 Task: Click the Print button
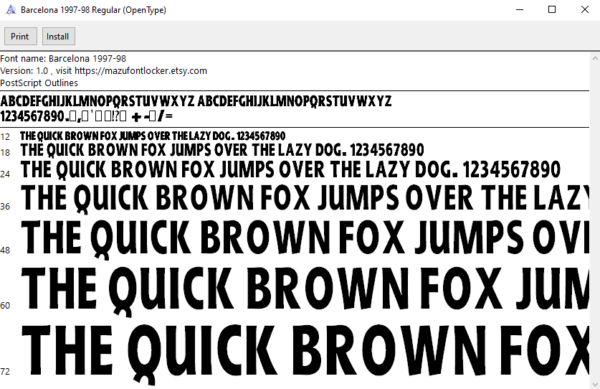tap(20, 36)
